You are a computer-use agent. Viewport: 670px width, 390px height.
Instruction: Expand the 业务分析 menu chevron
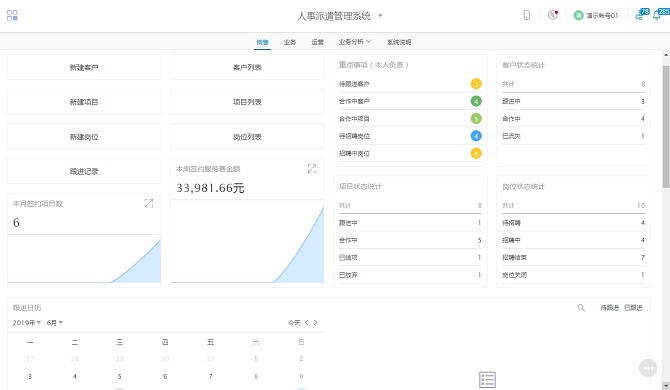369,41
